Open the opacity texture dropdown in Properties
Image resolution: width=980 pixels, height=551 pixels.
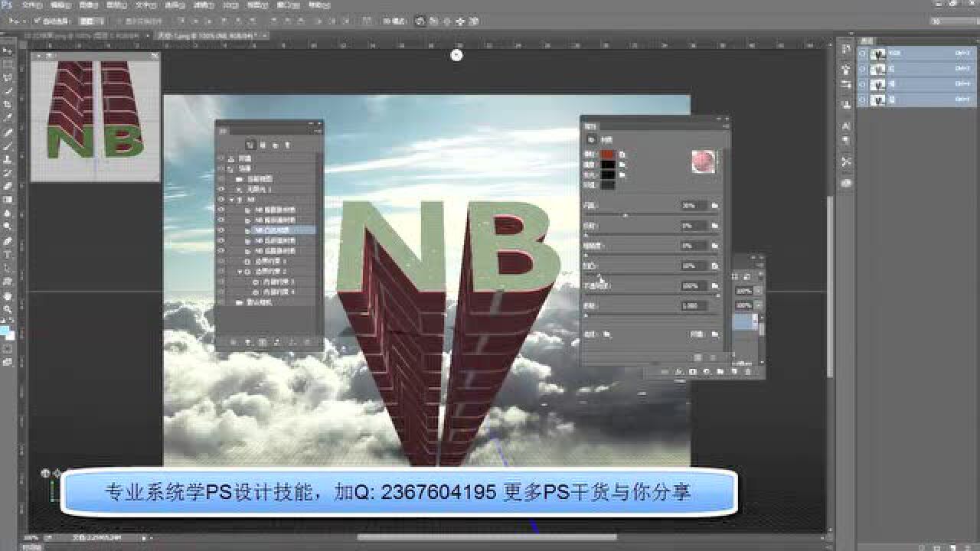click(x=714, y=284)
